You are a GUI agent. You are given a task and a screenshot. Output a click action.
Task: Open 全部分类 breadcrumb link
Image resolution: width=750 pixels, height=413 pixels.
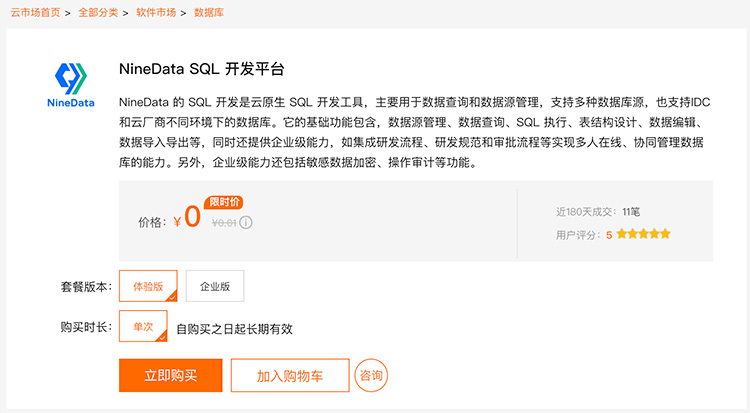click(x=98, y=12)
